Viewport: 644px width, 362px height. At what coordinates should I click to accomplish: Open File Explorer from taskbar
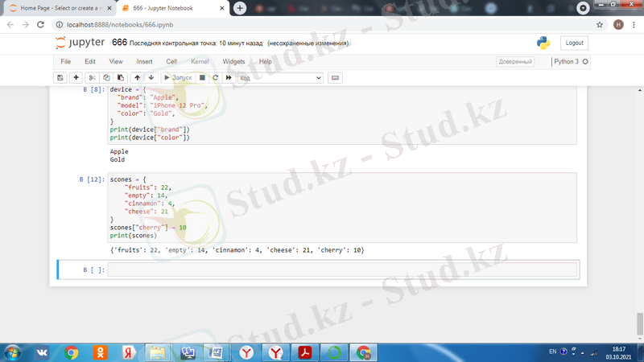click(158, 352)
